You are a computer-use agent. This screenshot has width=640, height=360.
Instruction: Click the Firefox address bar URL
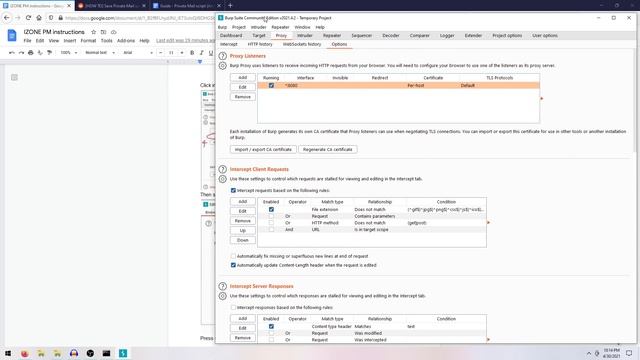point(140,18)
